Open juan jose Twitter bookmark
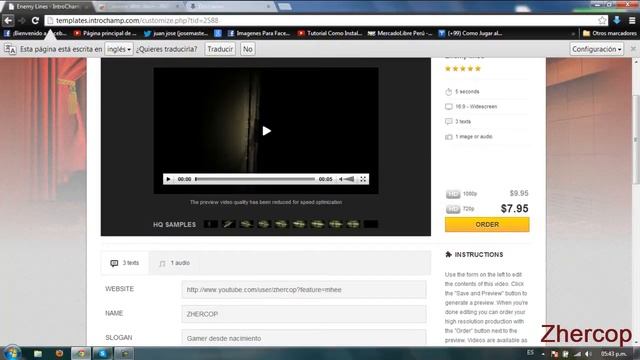Image resolution: width=640 pixels, height=360 pixels. [176, 33]
